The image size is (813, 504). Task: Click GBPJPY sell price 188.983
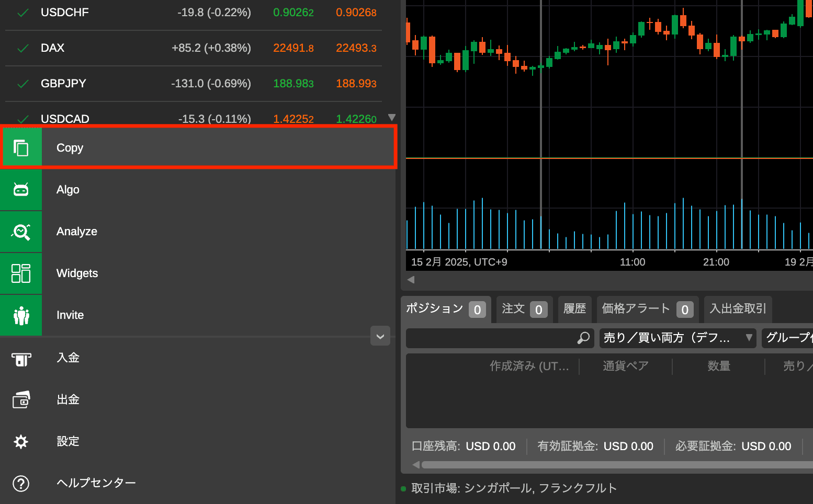pos(293,84)
